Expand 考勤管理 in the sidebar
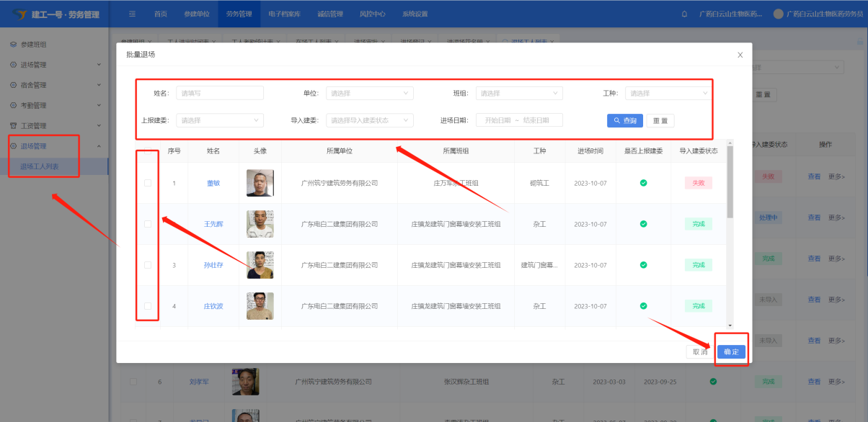 coord(54,106)
